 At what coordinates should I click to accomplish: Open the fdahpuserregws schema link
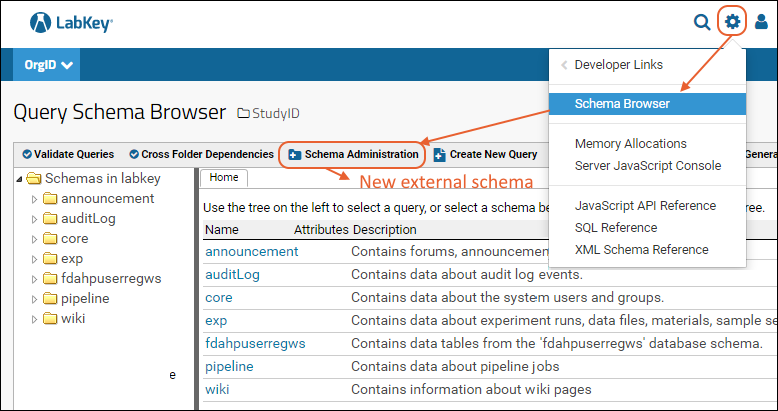(255, 343)
